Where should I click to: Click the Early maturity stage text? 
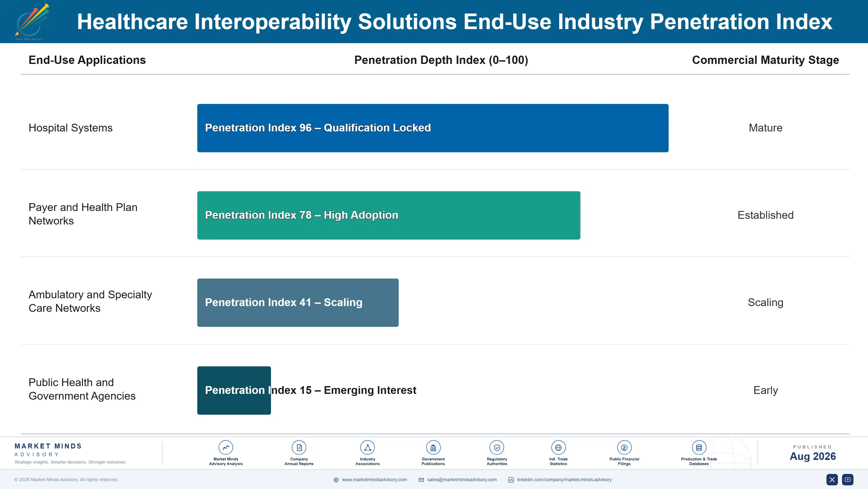pos(765,390)
